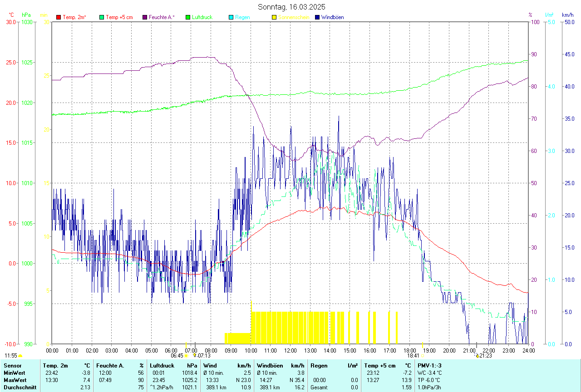
Task: Click the green Luftdruck legend swatch
Action: tap(188, 17)
